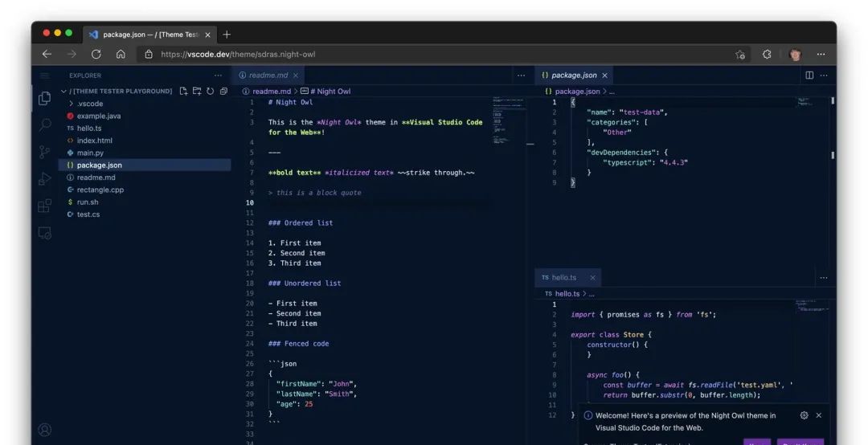868x445 pixels.
Task: Click the '### Ordered list' heading line
Action: (301, 222)
